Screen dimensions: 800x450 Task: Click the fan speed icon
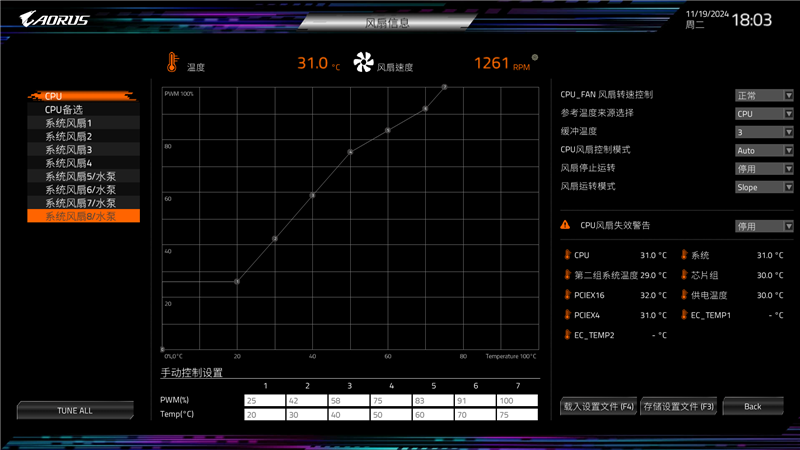(363, 62)
